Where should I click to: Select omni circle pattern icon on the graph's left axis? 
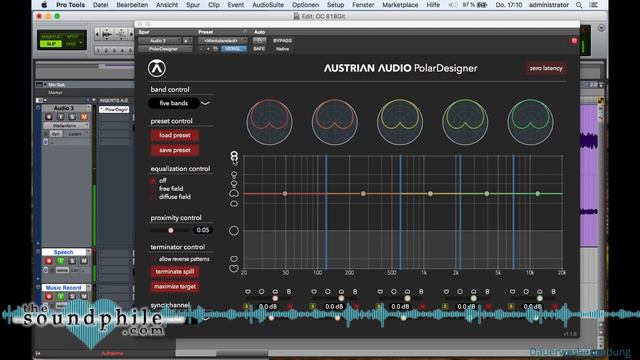tap(234, 231)
